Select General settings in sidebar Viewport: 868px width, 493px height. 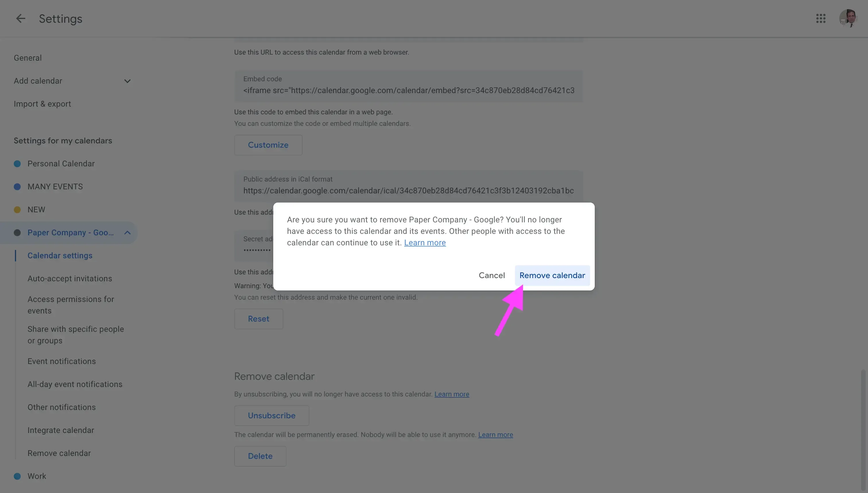pyautogui.click(x=28, y=57)
